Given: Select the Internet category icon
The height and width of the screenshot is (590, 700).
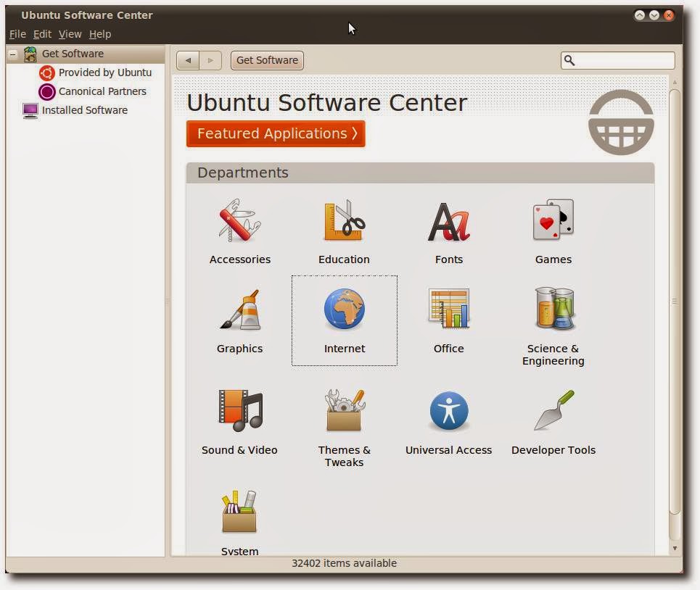Looking at the screenshot, I should pyautogui.click(x=344, y=319).
